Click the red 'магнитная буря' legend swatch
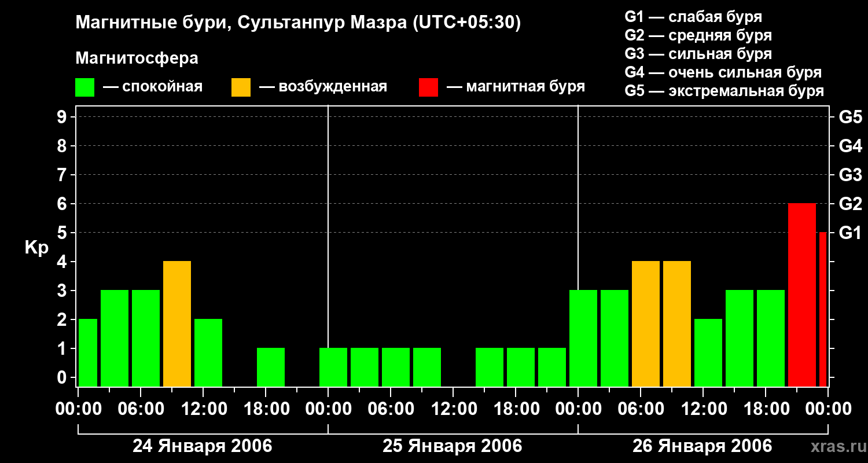This screenshot has width=868, height=463. [429, 87]
